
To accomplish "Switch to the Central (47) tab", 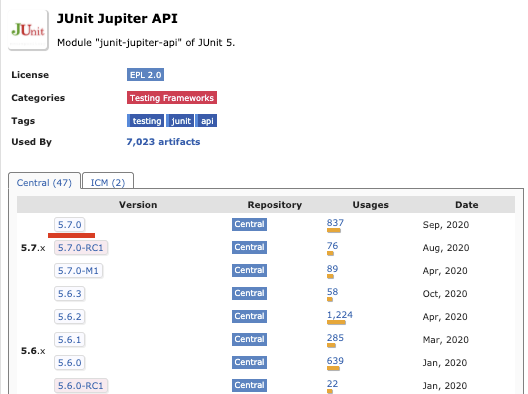I will 44,183.
